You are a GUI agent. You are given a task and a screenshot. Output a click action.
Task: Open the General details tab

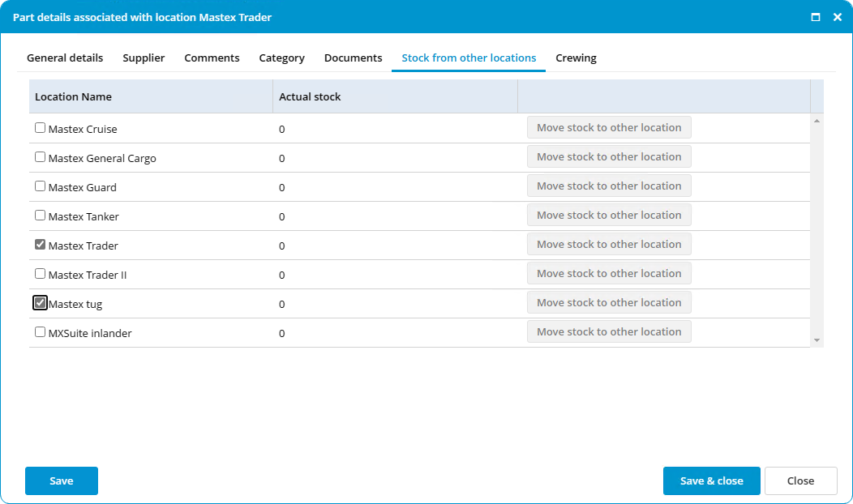click(x=65, y=58)
